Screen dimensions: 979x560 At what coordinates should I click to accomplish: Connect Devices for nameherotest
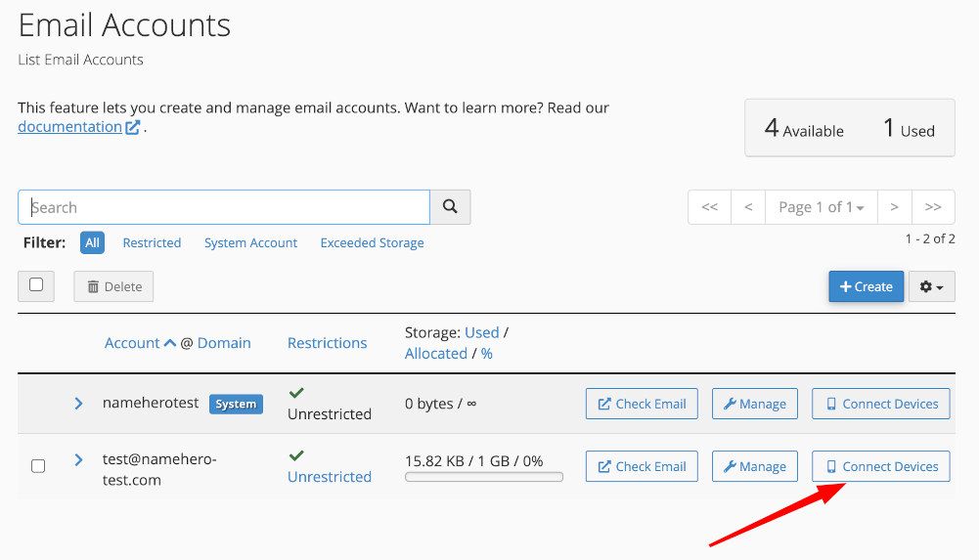click(x=881, y=404)
